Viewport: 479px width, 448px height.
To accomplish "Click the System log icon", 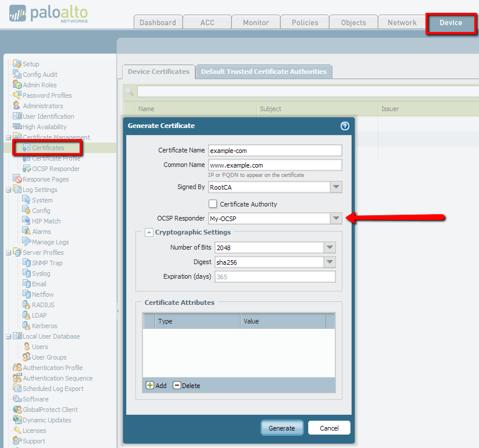I will pos(26,200).
